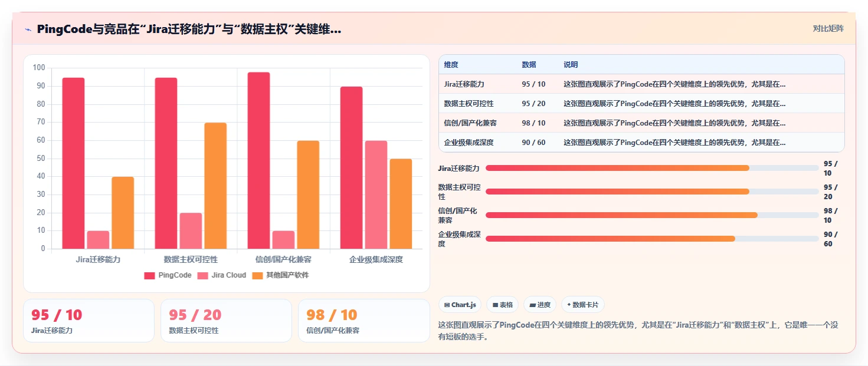Viewport: 868px width, 366px height.
Task: Click the 信创/国产化兼容 progress bar
Action: pyautogui.click(x=652, y=215)
